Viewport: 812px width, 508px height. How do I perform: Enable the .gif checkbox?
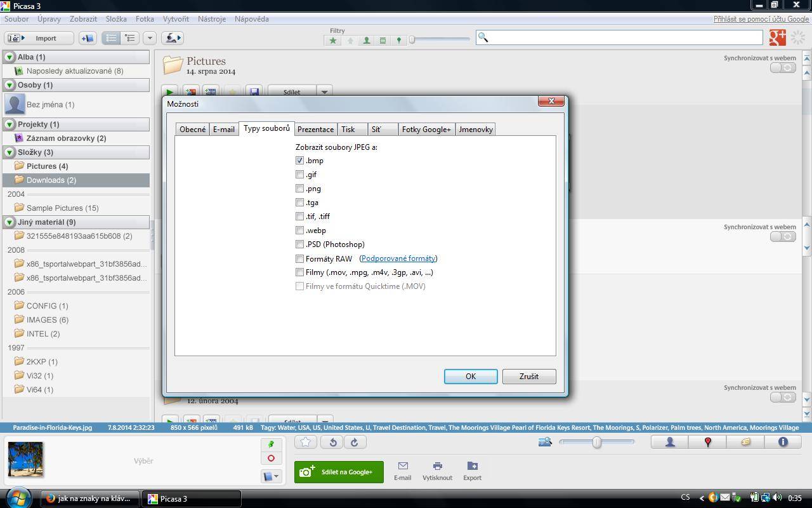tap(299, 175)
